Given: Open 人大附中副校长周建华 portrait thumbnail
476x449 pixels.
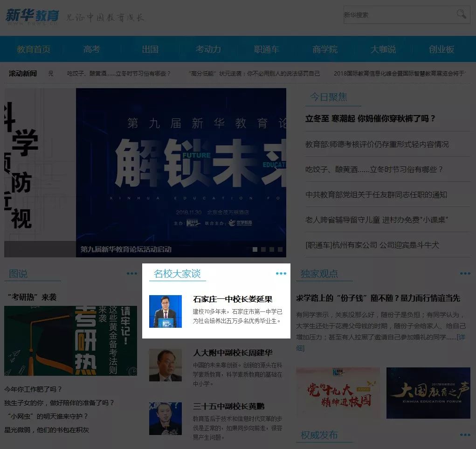Looking at the screenshot, I should click(x=166, y=365).
